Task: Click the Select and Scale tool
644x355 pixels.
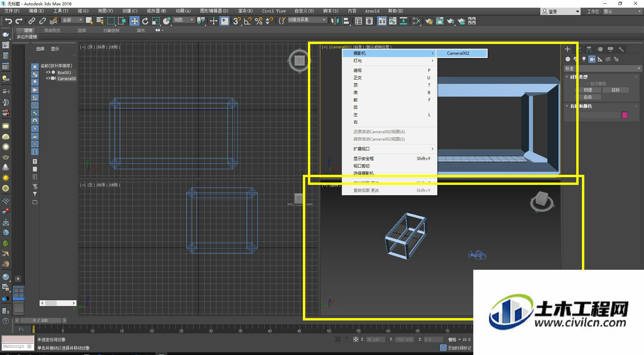Action: click(156, 21)
